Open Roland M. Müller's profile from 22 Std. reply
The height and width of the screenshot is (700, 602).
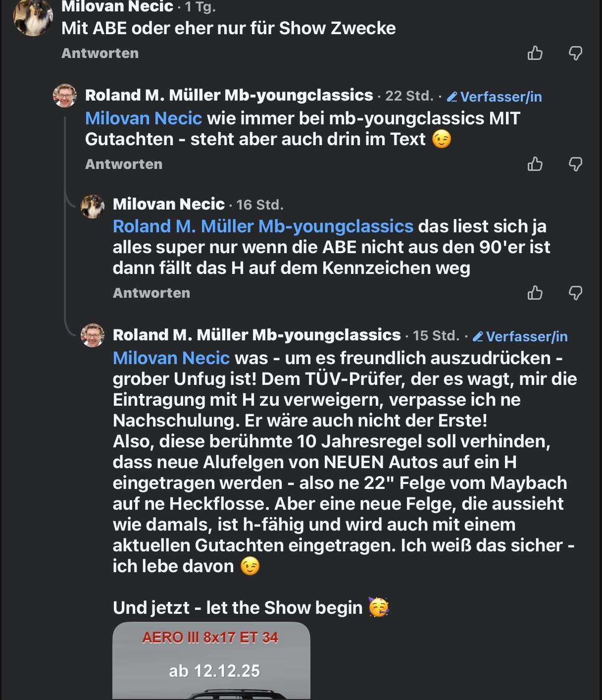coord(229,95)
